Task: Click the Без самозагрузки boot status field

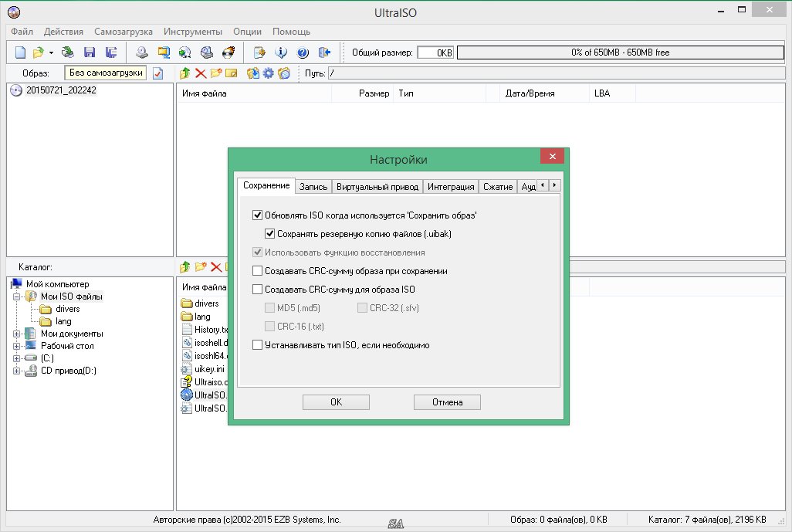Action: (x=106, y=73)
